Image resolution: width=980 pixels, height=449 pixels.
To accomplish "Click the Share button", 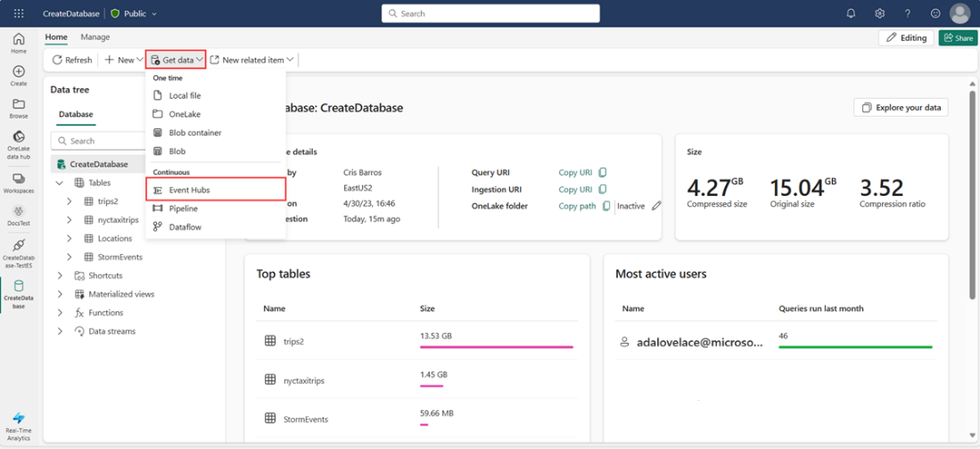I will (956, 38).
